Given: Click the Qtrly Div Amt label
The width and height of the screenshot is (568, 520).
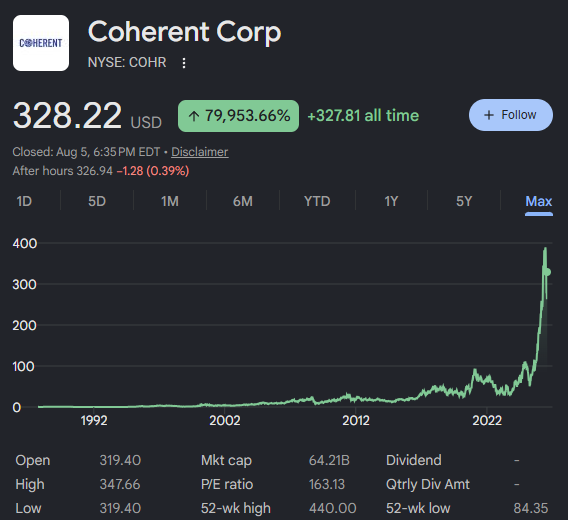Looking at the screenshot, I should (428, 484).
